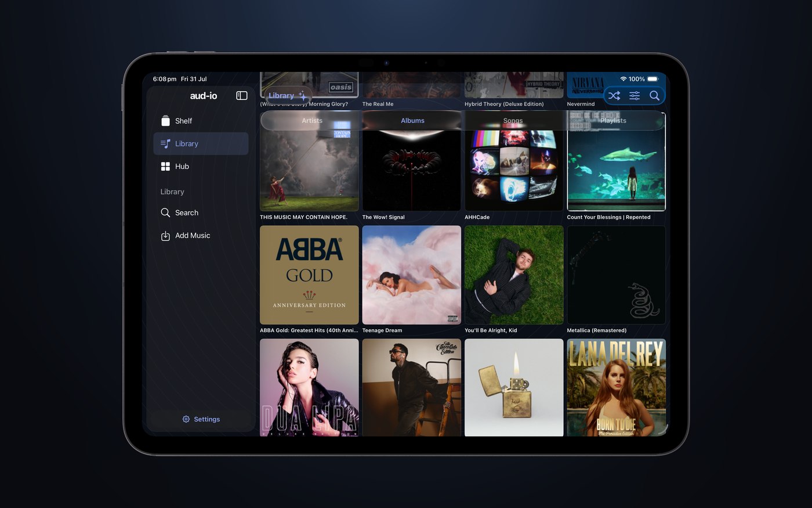
Task: Switch to the Albums tab
Action: [x=412, y=121]
